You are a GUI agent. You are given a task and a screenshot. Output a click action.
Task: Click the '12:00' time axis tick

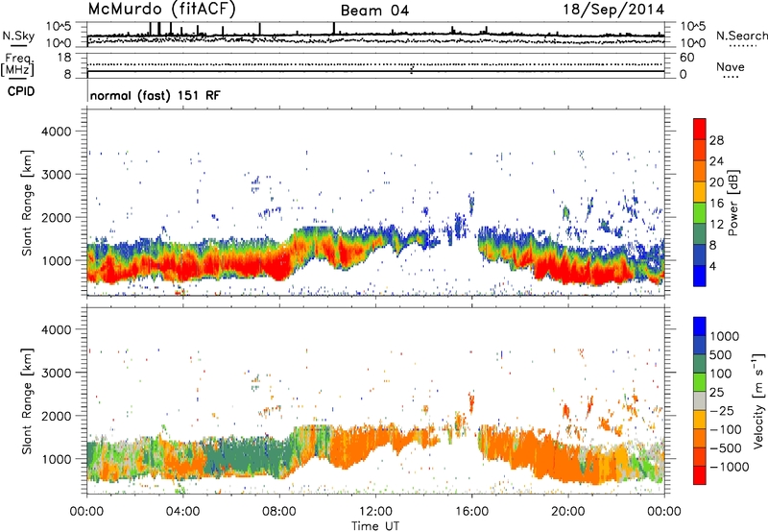pyautogui.click(x=375, y=512)
